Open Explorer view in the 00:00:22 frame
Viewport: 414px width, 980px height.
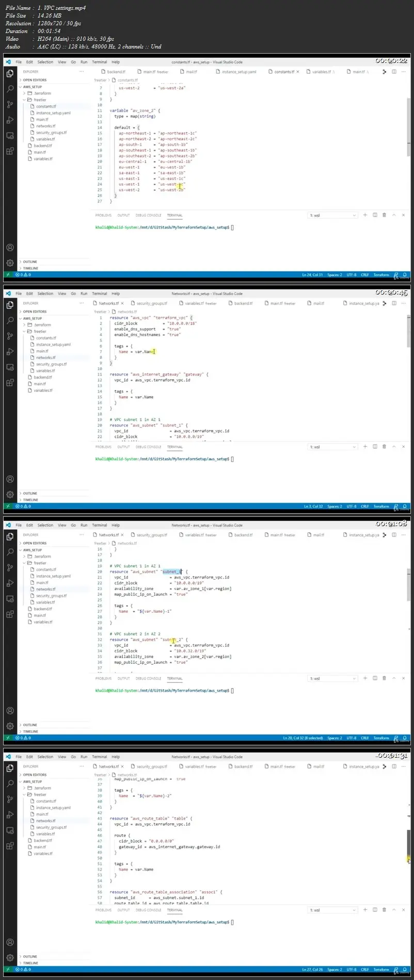pyautogui.click(x=10, y=74)
